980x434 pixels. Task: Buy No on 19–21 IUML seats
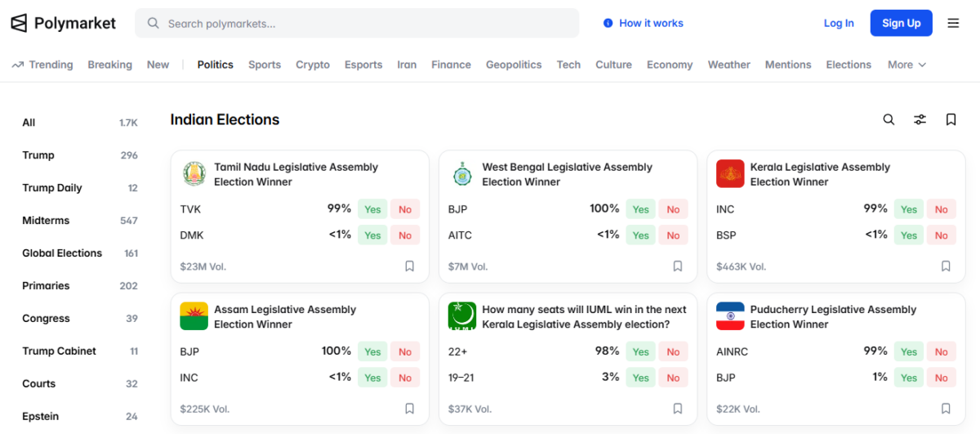click(673, 378)
